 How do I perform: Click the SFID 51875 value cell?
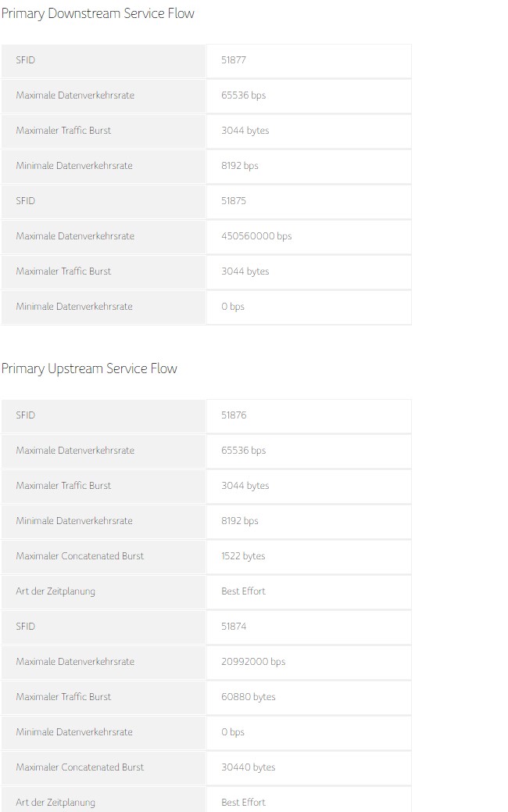(x=309, y=201)
